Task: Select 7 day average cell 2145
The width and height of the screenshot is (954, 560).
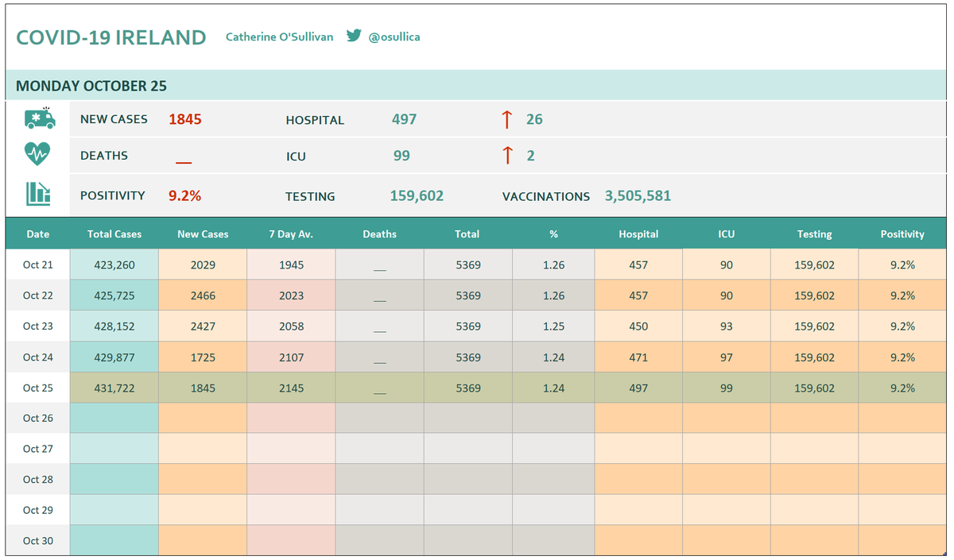Action: 292,388
